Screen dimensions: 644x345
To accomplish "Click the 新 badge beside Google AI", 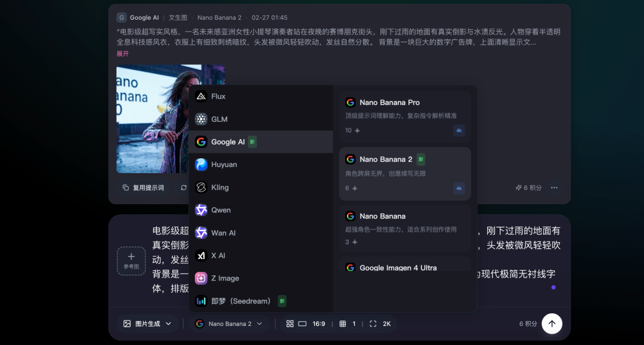I will 252,142.
